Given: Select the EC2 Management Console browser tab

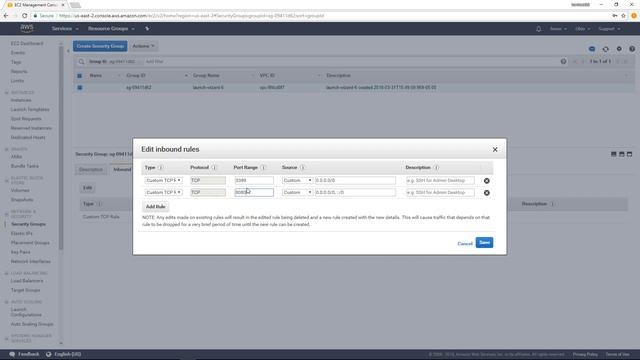Looking at the screenshot, I should point(36,5).
